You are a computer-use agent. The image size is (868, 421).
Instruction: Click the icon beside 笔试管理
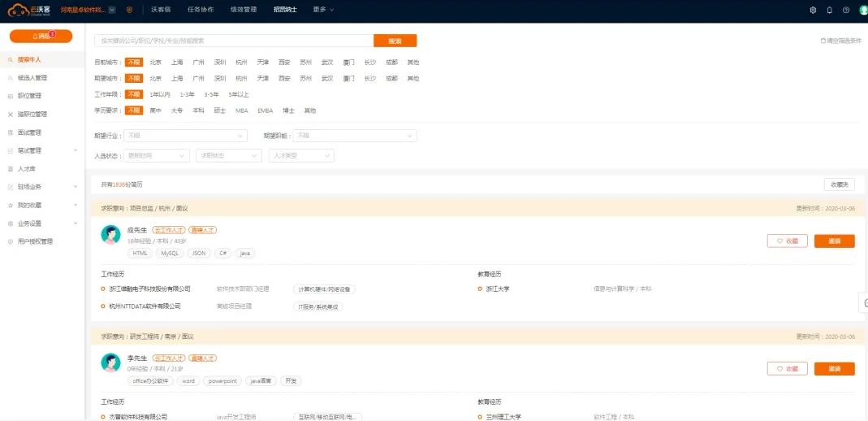click(x=11, y=150)
